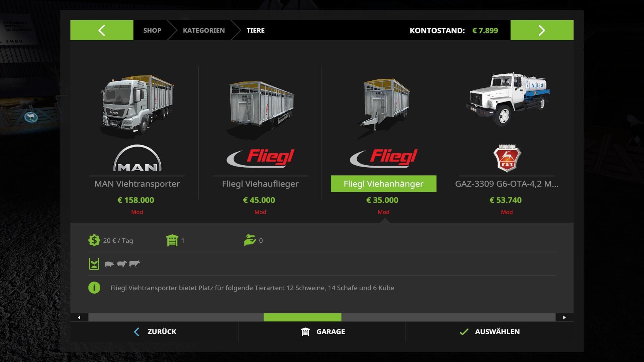
Task: Click the green horizontal scrollbar thumb
Action: (x=302, y=317)
